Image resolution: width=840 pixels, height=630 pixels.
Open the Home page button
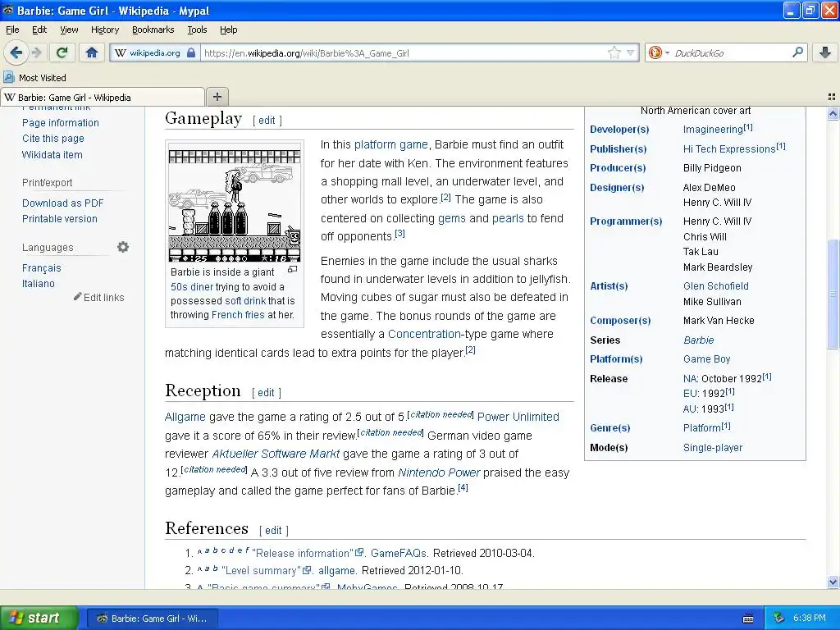point(92,52)
